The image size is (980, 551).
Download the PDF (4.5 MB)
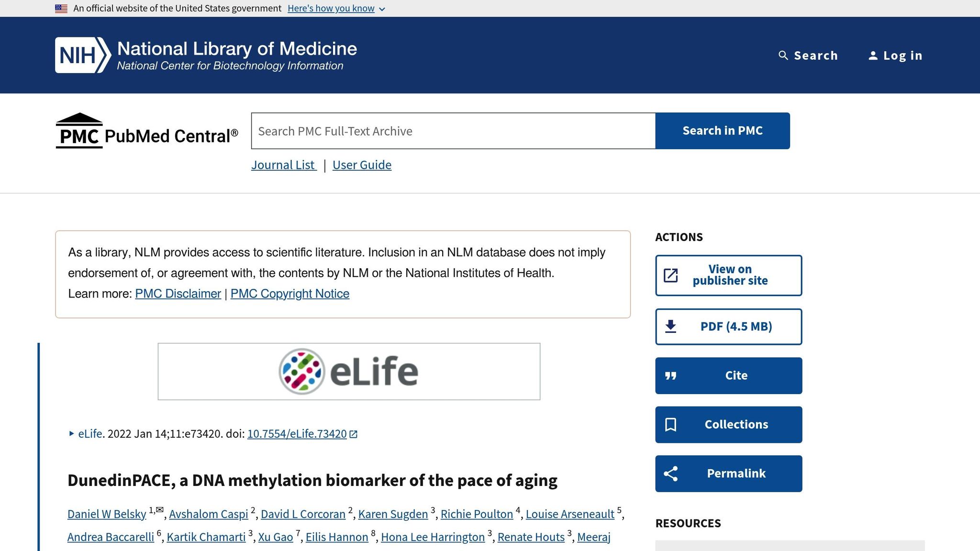coord(729,327)
